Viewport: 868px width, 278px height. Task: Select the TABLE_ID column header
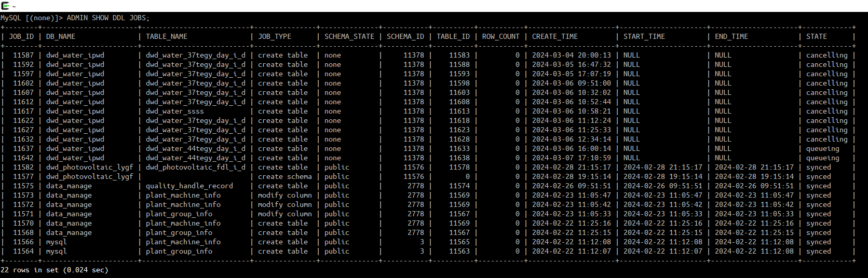(x=453, y=37)
